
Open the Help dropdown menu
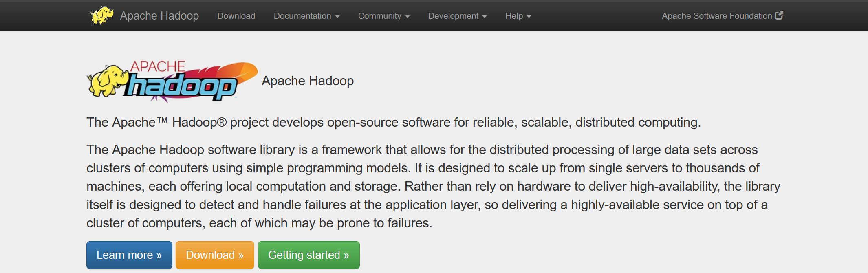pos(518,16)
